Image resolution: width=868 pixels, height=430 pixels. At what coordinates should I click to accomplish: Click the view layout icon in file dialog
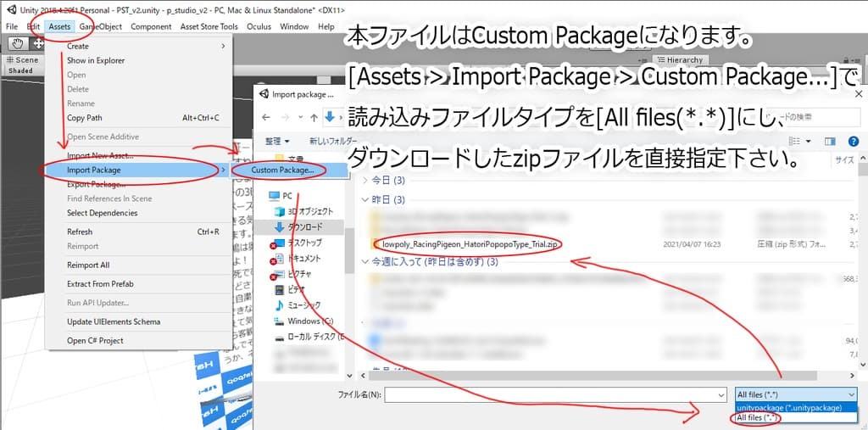point(794,142)
